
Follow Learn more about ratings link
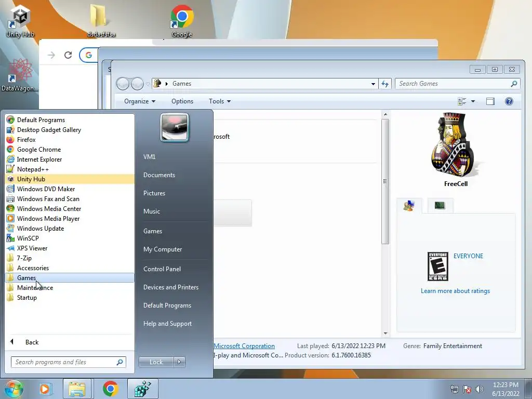(x=455, y=291)
